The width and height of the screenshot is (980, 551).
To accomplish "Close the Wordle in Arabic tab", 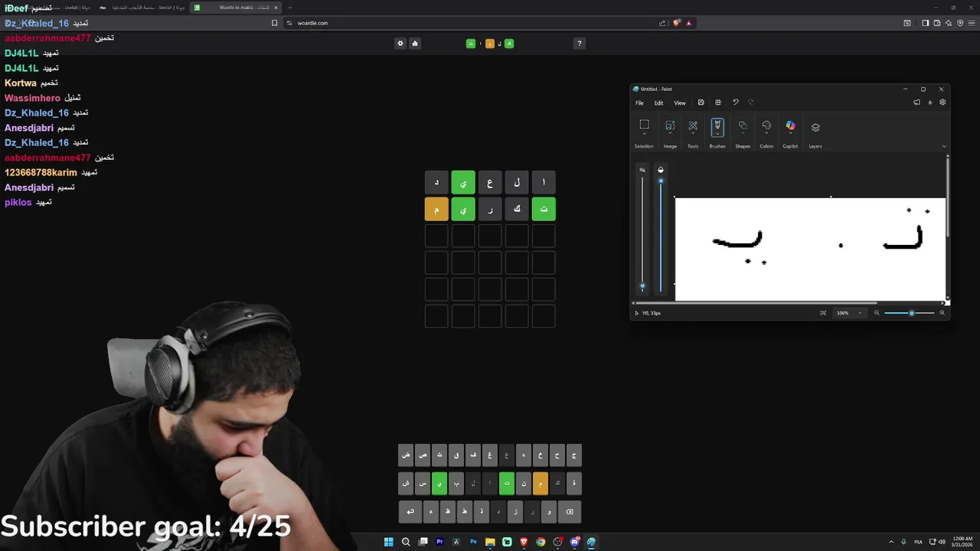I will click(276, 8).
